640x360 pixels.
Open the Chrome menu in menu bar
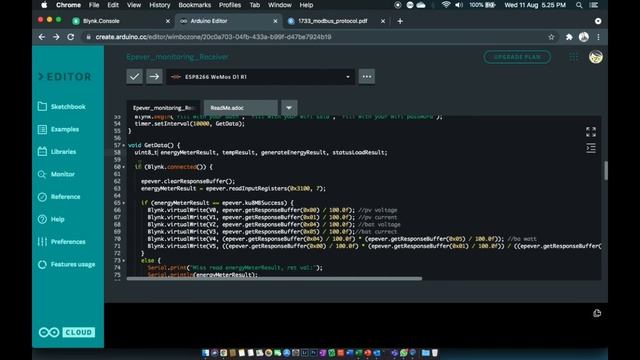68,5
